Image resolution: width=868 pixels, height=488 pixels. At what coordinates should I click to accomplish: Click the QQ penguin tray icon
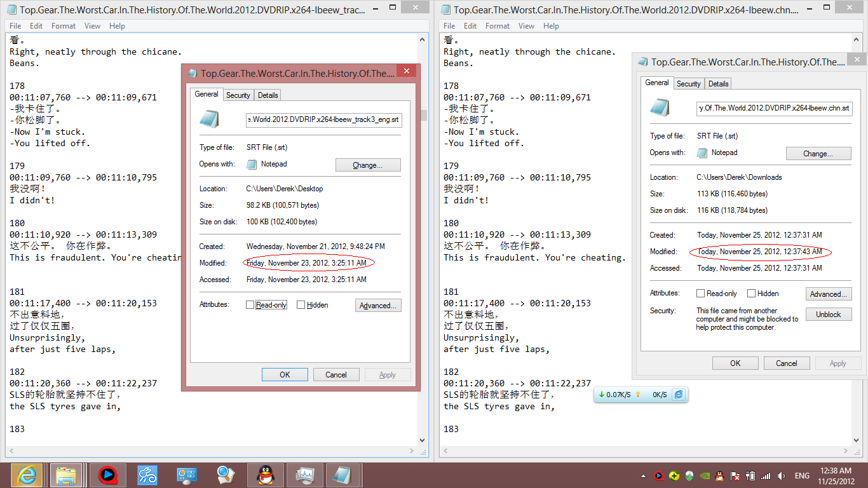pos(720,475)
